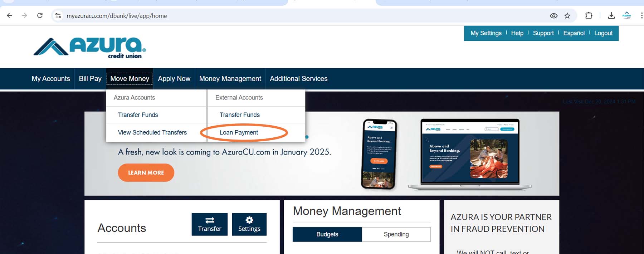
Task: Select Transfer Funds under Azura Accounts
Action: click(x=138, y=115)
